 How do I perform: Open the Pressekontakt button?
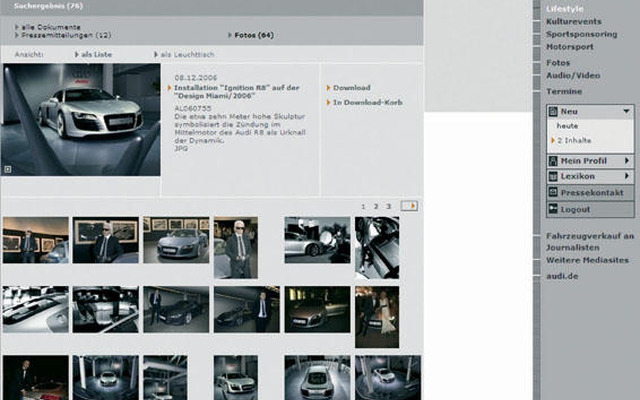590,193
